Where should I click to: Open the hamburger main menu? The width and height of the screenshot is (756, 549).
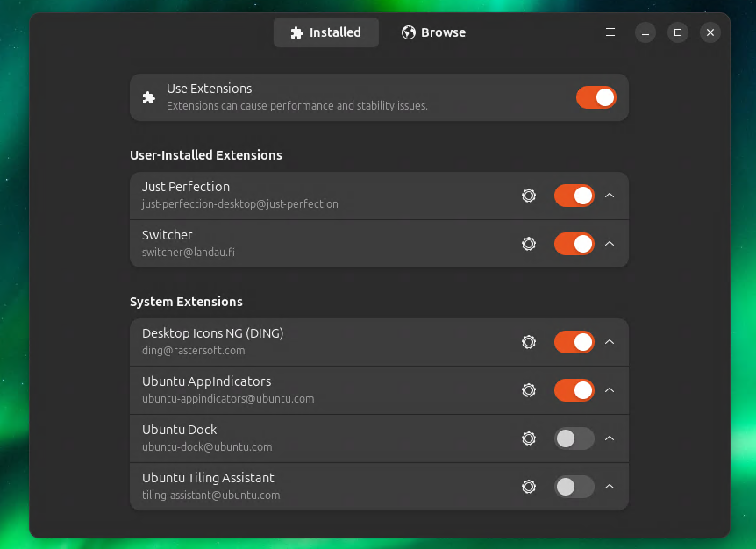point(610,32)
